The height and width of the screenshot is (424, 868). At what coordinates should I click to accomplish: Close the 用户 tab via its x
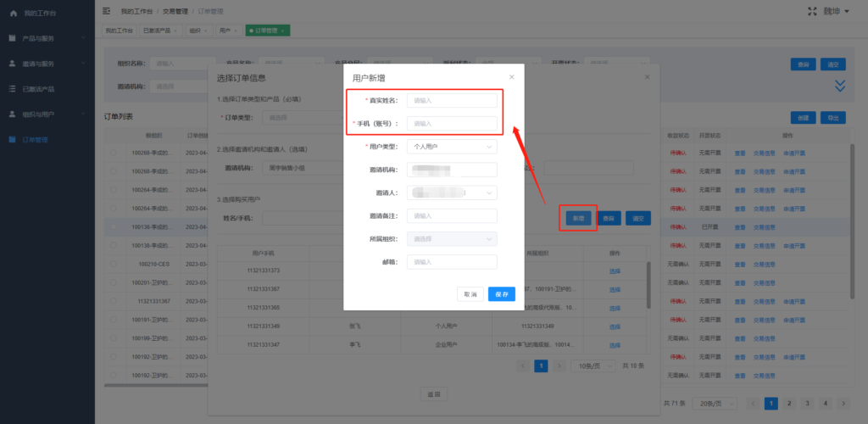click(236, 31)
